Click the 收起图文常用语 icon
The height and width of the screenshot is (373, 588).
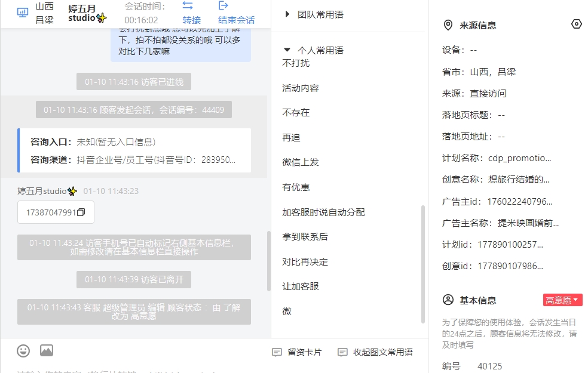[x=342, y=352]
